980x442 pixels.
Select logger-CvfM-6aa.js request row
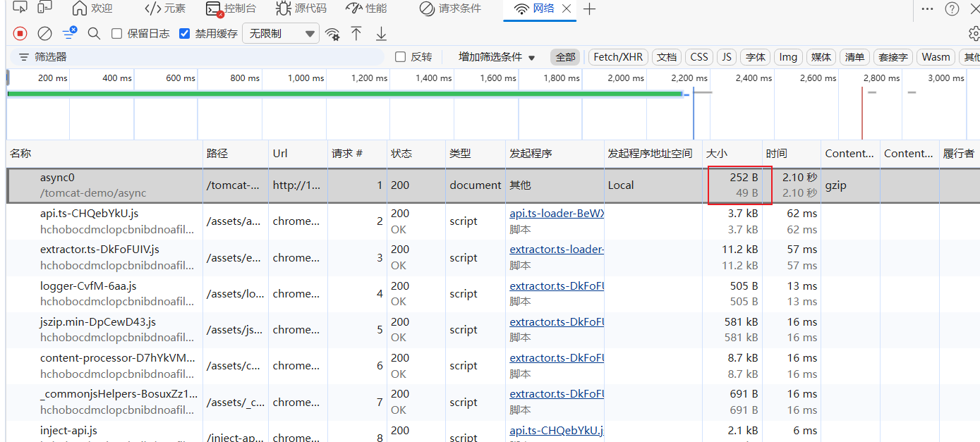[x=493, y=293]
